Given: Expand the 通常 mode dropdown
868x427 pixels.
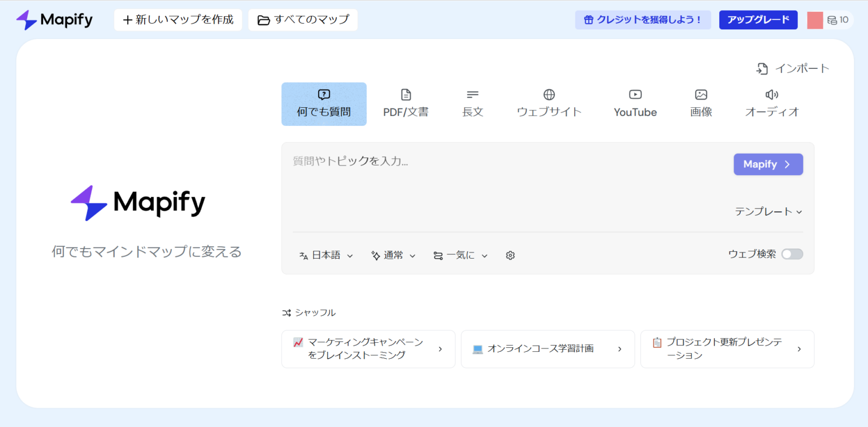Looking at the screenshot, I should [393, 255].
